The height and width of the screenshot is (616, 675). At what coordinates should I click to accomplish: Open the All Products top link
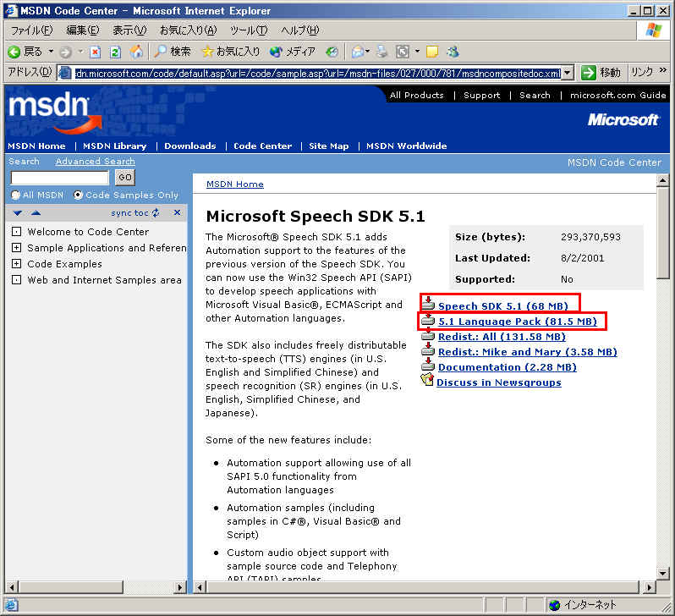[416, 96]
